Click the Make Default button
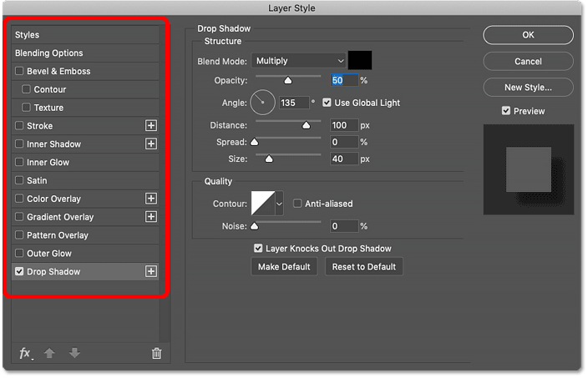The width and height of the screenshot is (588, 378). click(x=284, y=267)
